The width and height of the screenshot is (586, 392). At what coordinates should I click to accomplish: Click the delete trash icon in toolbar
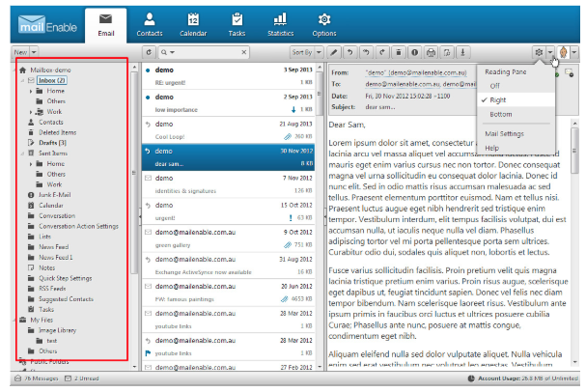pyautogui.click(x=399, y=51)
